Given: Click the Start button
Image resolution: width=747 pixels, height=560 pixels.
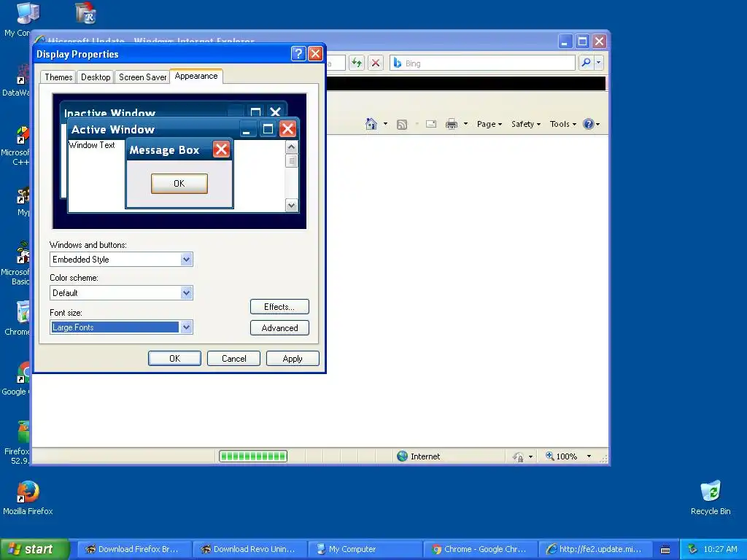Looking at the screenshot, I should [34, 549].
